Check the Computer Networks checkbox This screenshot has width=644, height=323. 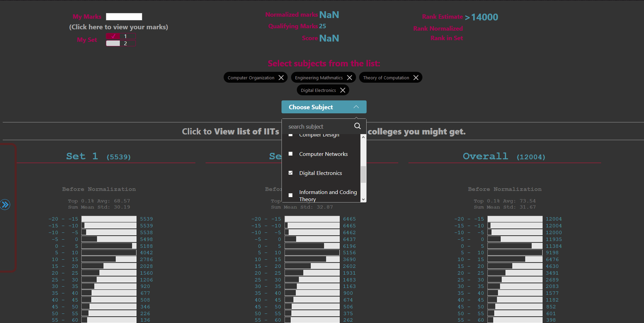click(290, 154)
